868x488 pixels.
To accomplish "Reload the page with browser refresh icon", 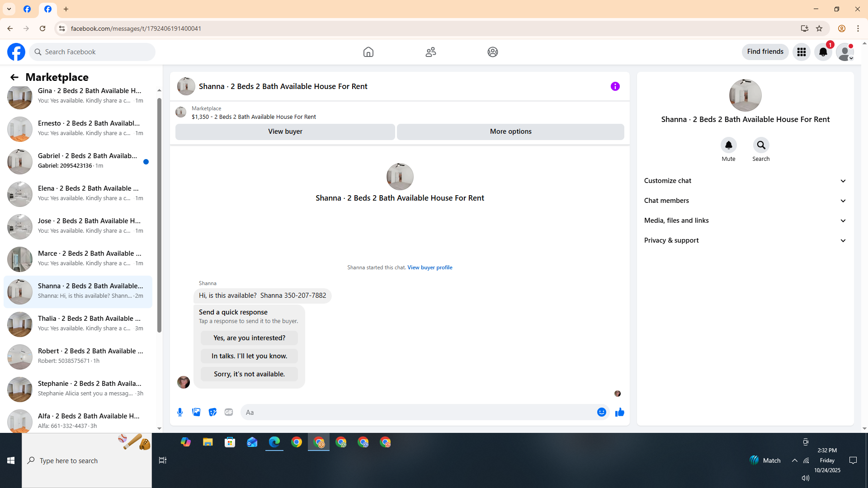I will coord(42,28).
